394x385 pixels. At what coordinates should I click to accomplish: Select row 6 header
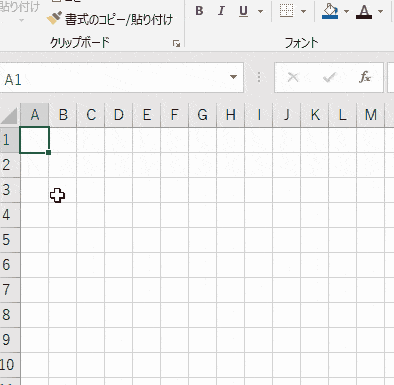10,265
